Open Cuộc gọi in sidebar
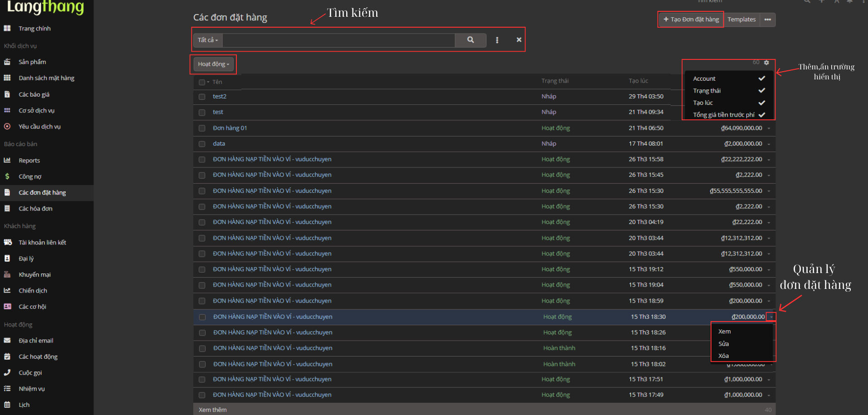Viewport: 868px width, 415px height. [30, 372]
